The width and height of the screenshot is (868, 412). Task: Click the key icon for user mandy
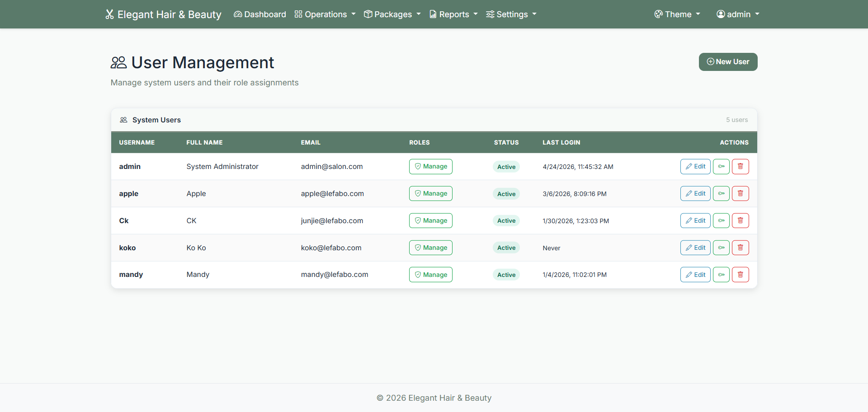pos(721,275)
